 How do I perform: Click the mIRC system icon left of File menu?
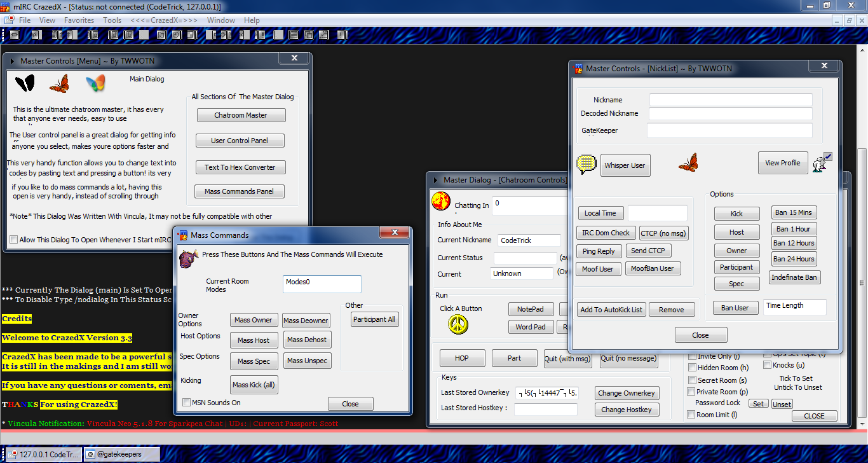pyautogui.click(x=9, y=20)
